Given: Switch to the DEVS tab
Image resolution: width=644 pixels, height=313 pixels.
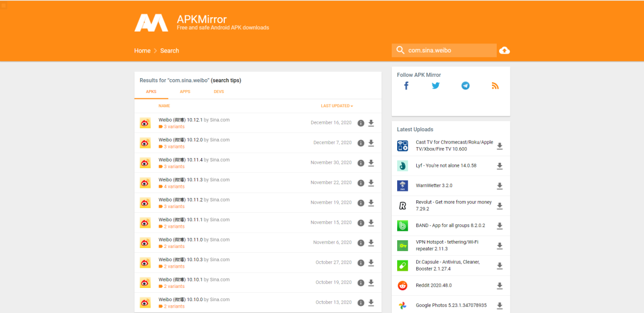Looking at the screenshot, I should tap(219, 92).
